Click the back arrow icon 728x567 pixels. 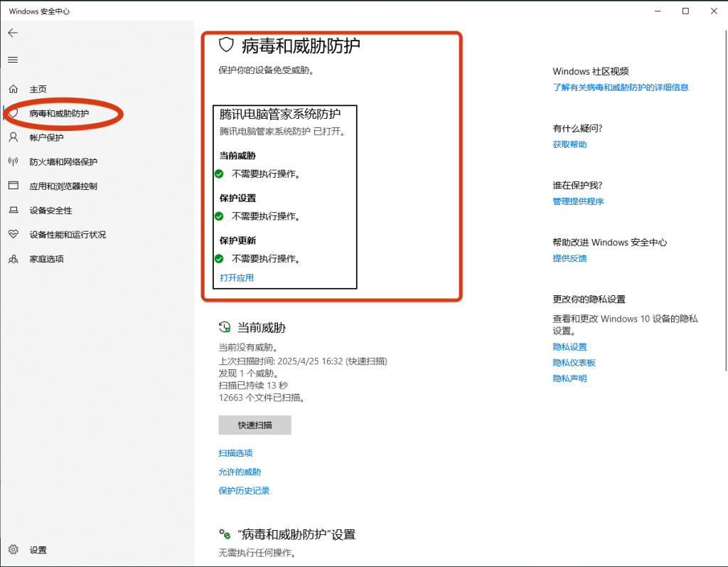point(13,33)
